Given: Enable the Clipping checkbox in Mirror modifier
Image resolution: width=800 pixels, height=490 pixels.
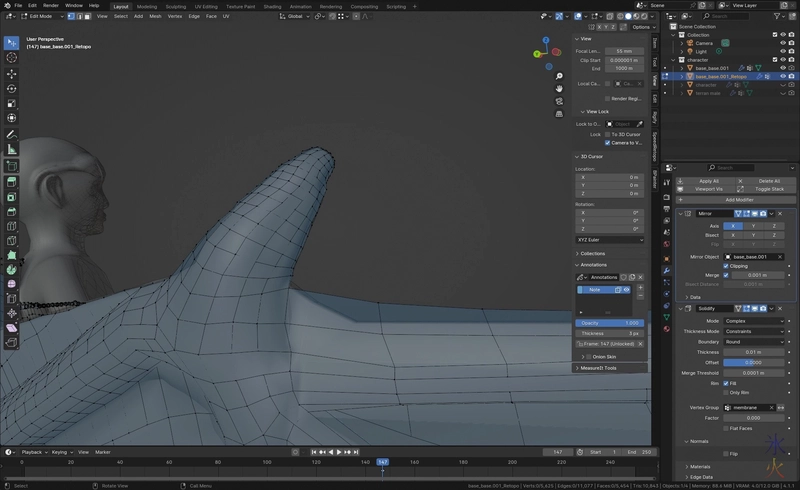Looking at the screenshot, I should click(727, 266).
